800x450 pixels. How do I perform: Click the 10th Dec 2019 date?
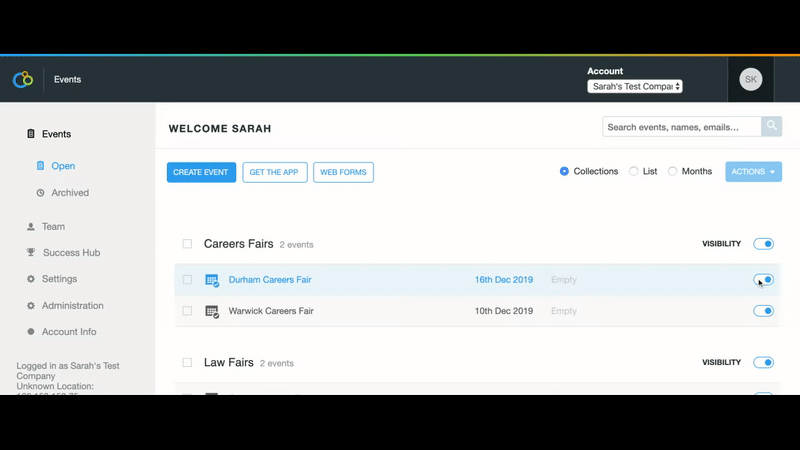point(504,311)
